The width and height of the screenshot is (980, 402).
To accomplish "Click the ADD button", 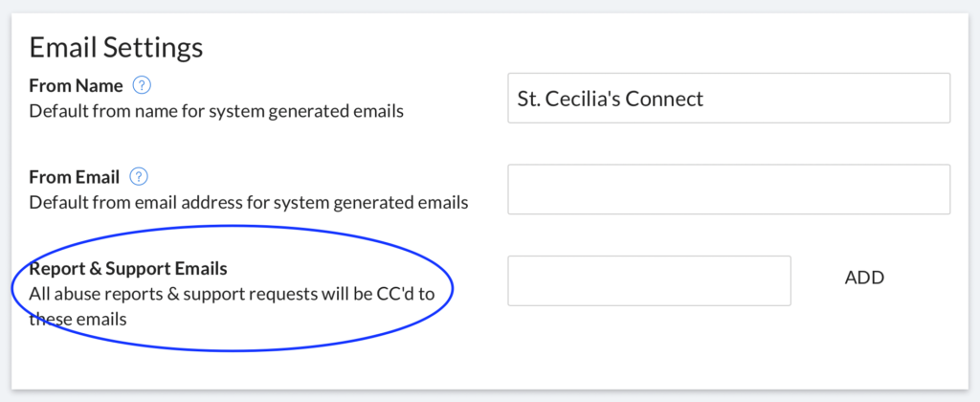I will coord(864,278).
